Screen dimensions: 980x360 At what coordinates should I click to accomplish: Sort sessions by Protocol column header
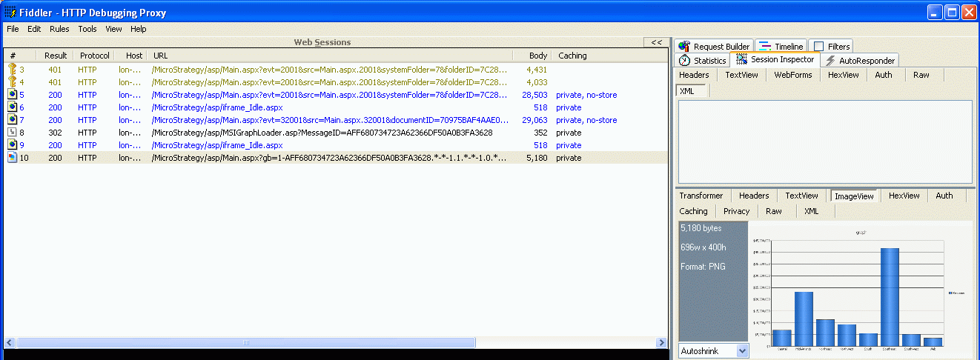(x=95, y=56)
